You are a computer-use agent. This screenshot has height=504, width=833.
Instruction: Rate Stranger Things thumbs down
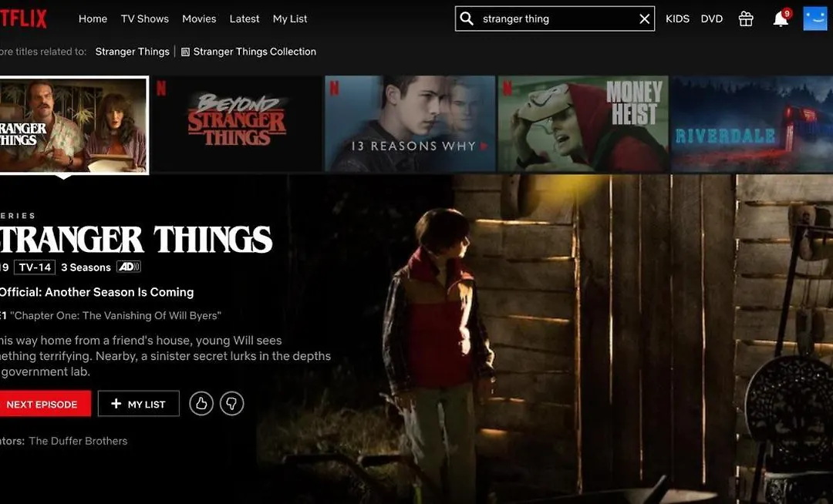tap(231, 404)
